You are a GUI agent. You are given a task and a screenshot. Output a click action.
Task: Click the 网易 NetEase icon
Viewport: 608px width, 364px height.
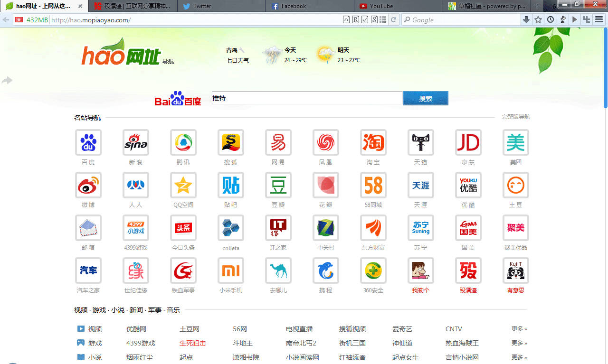[278, 142]
